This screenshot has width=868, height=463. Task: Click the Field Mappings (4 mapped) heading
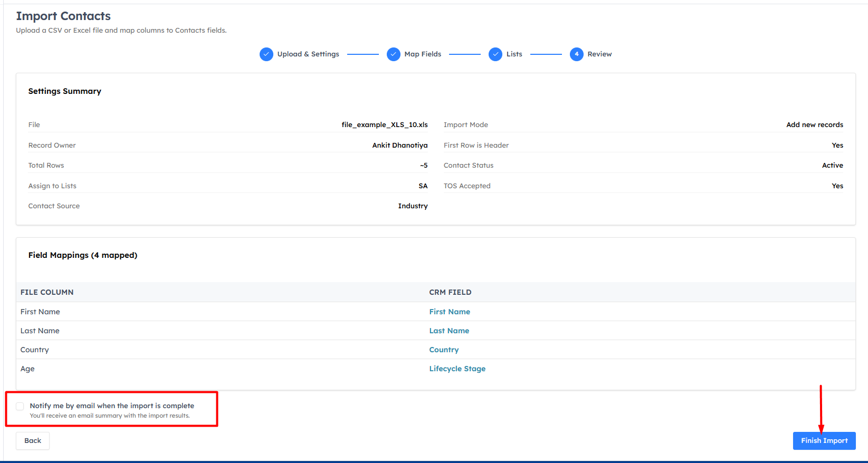[83, 255]
